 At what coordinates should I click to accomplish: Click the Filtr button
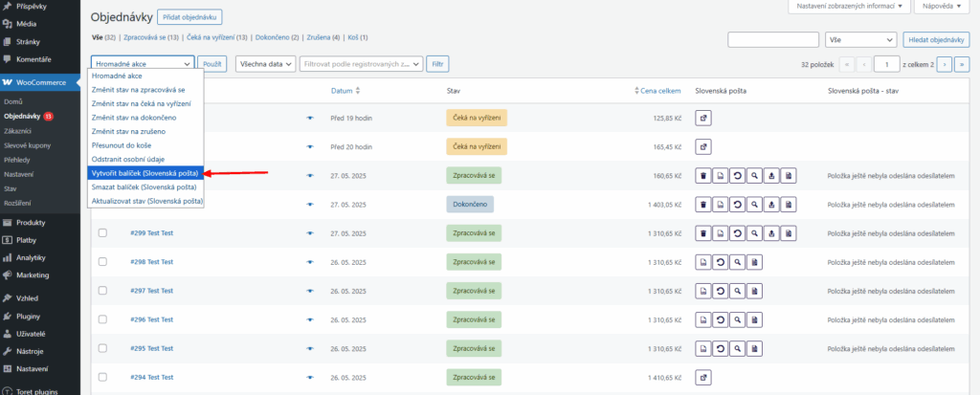coord(437,64)
